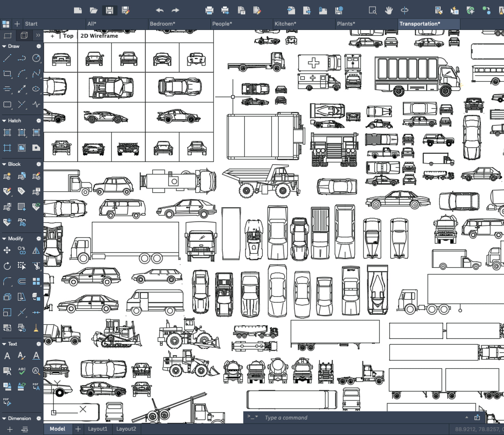Select the Trim scissors tool
504x435 pixels.
36,266
